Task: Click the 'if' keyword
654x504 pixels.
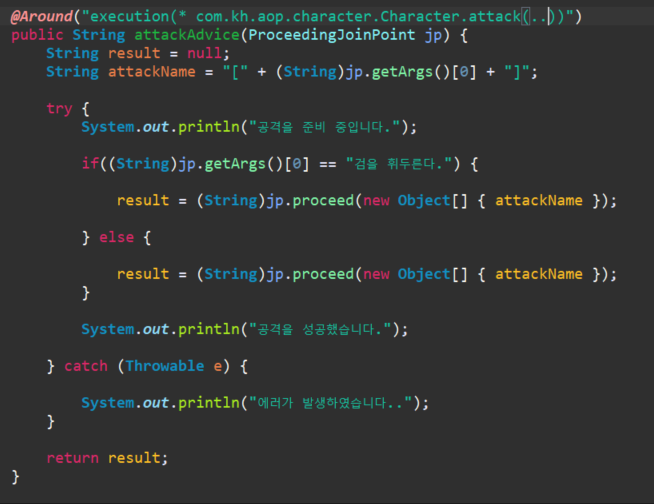Action: (90, 164)
